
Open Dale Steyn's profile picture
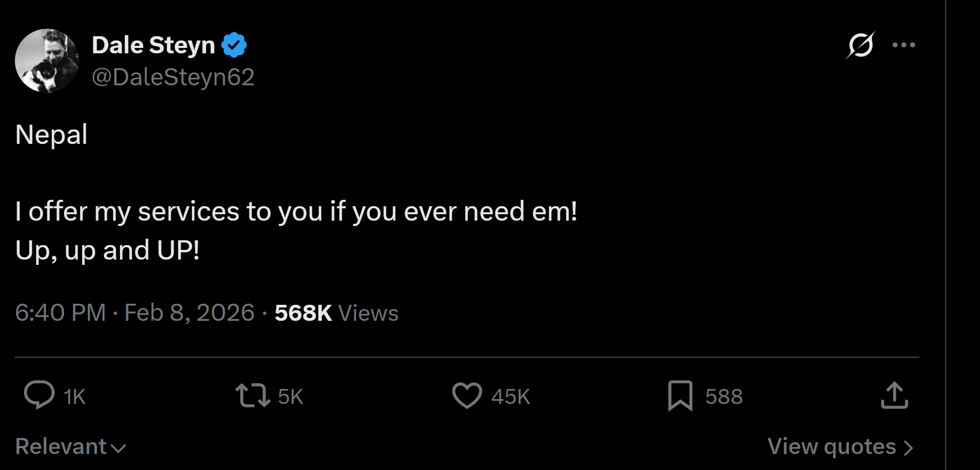pyautogui.click(x=47, y=61)
